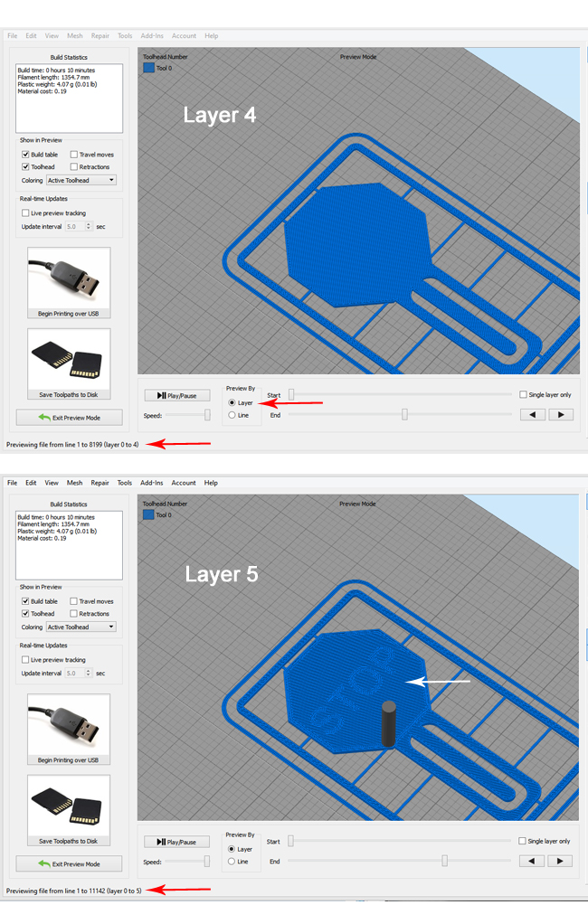This screenshot has width=588, height=924.
Task: Enable Travel moves in the Layer 4 window
Action: pos(74,155)
